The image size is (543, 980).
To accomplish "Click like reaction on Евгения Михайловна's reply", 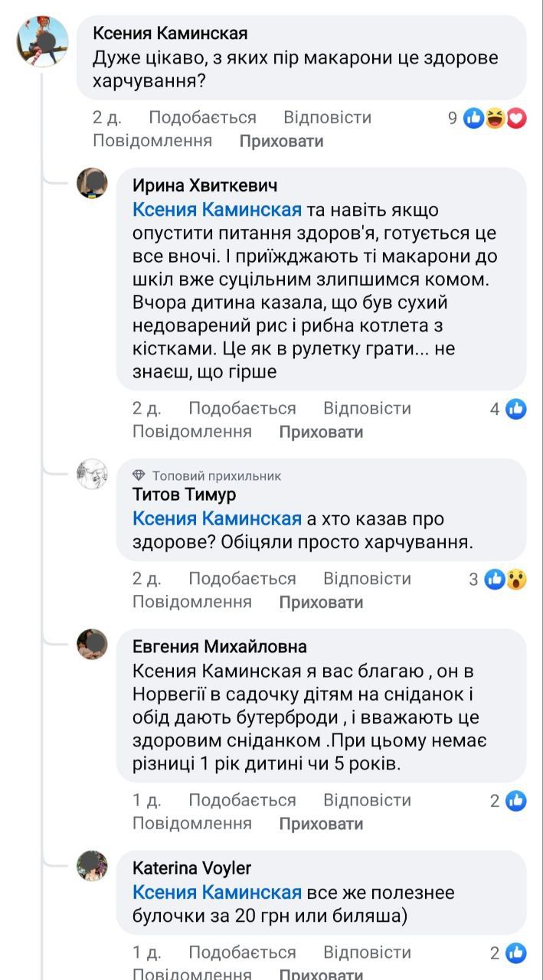I will click(x=516, y=801).
